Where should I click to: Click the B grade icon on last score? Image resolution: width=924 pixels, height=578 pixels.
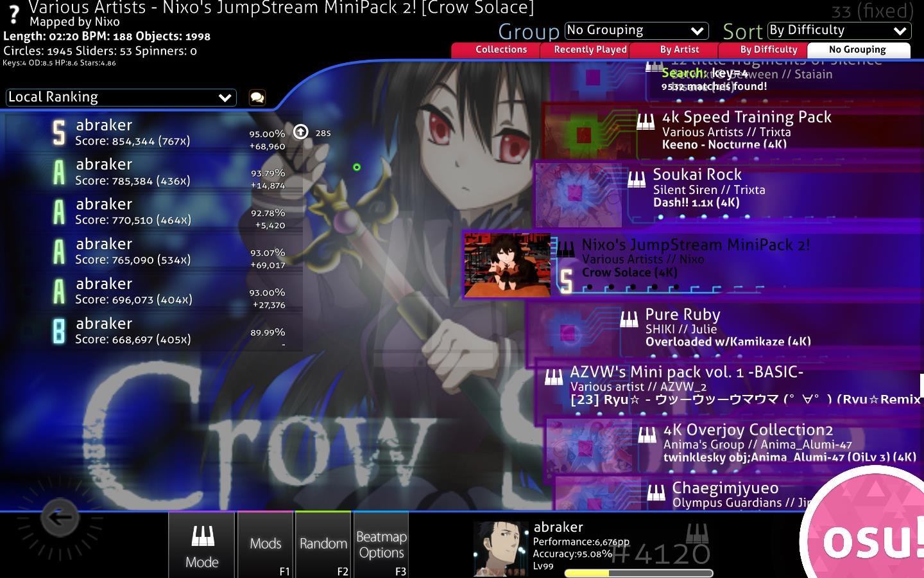click(x=58, y=332)
